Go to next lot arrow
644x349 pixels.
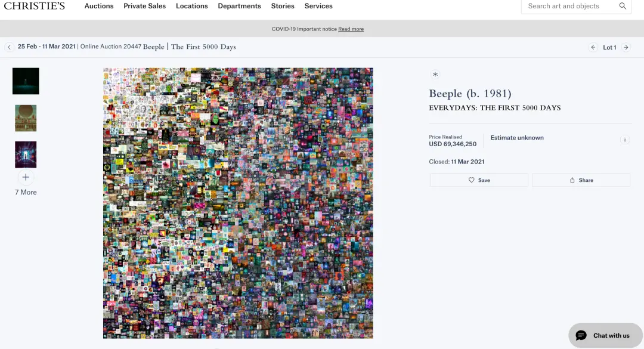click(626, 47)
